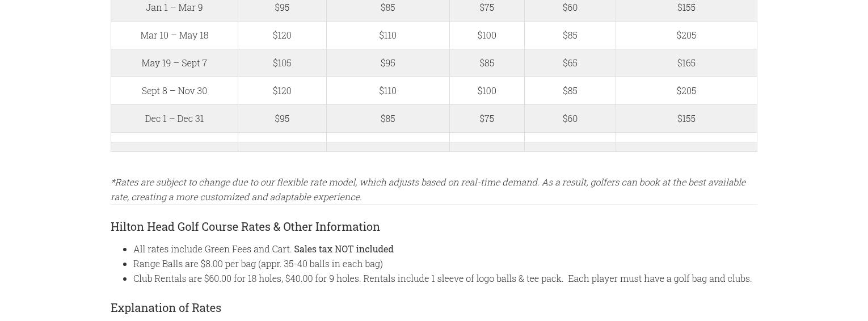Click the Hilton Head Golf Course Rates heading
The height and width of the screenshot is (321, 868).
(x=245, y=226)
